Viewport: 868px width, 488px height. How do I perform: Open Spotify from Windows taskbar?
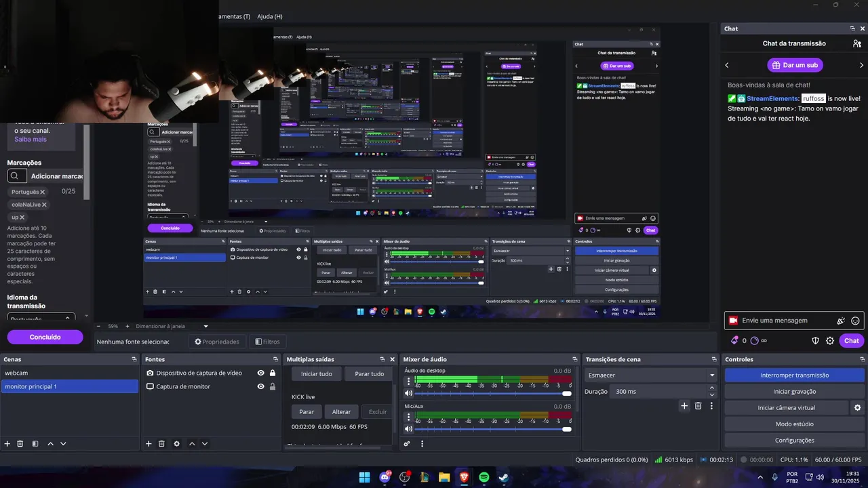pyautogui.click(x=484, y=477)
